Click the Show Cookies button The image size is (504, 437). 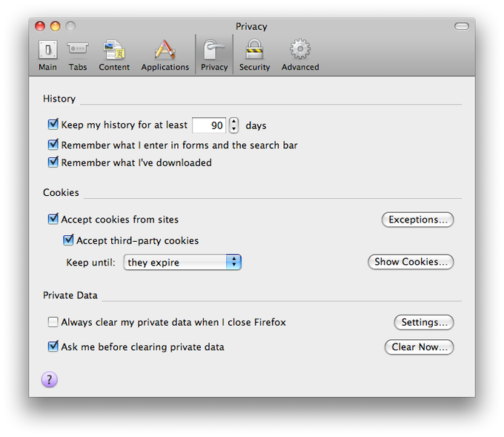point(411,262)
